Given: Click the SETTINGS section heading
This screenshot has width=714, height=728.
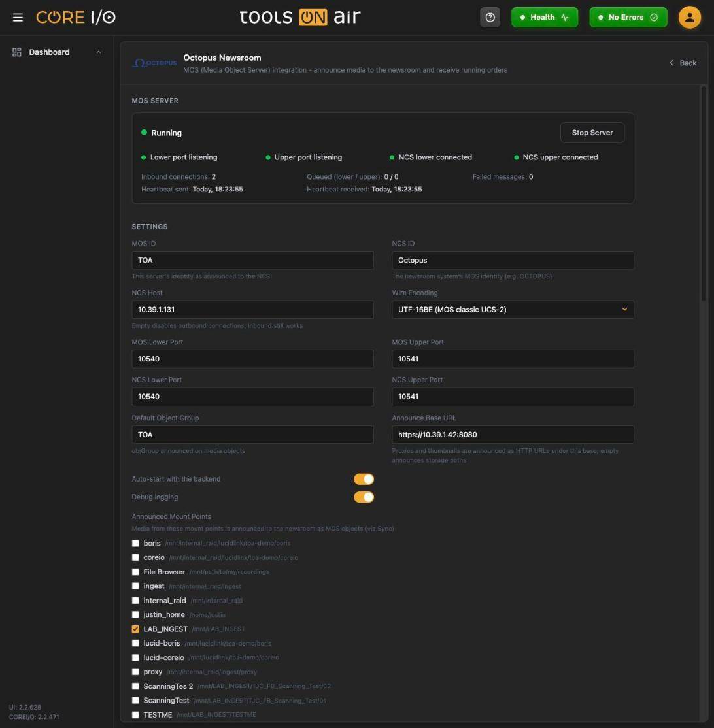Looking at the screenshot, I should click(x=150, y=227).
